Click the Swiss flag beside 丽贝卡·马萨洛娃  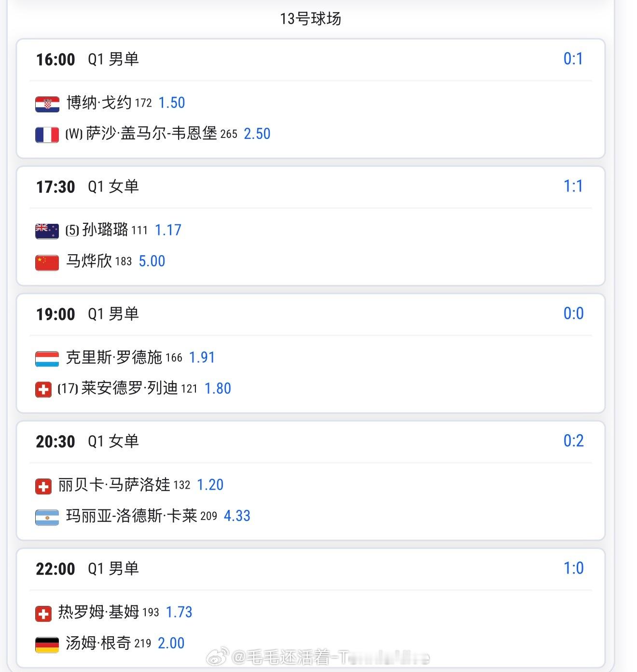tap(43, 486)
